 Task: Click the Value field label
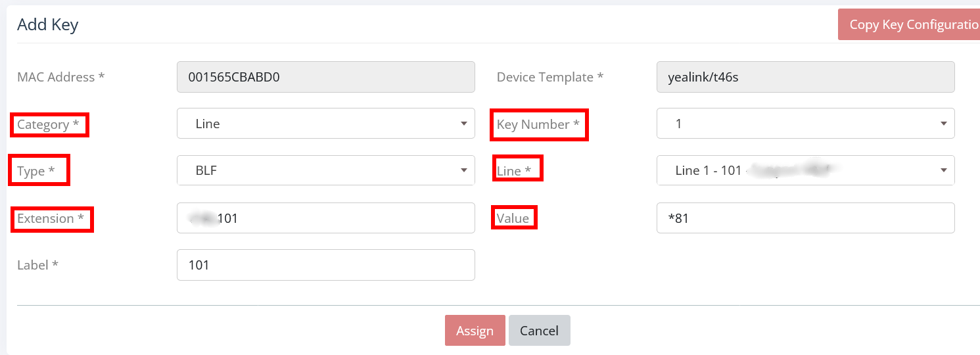pyautogui.click(x=513, y=219)
